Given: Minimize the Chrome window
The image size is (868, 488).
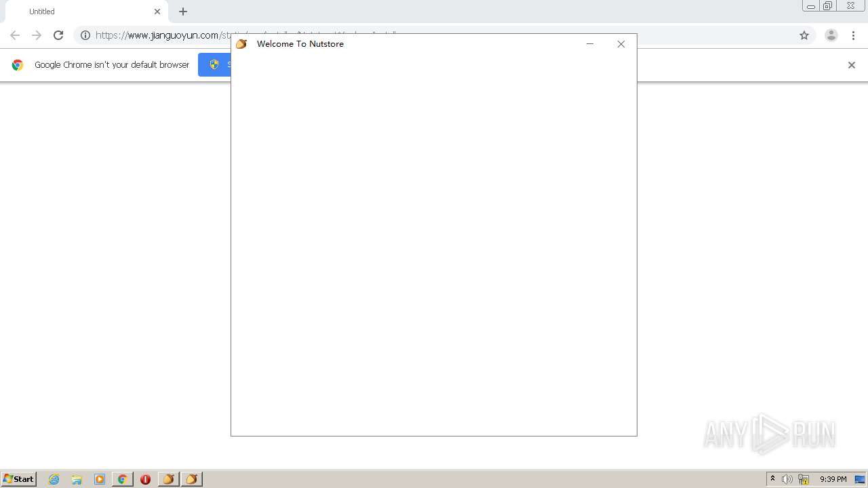Looking at the screenshot, I should [x=811, y=6].
